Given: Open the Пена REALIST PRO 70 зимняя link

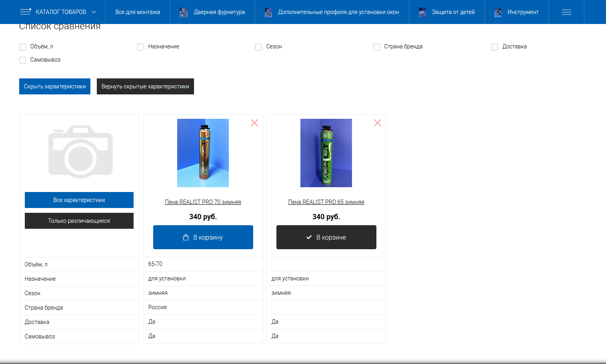Looking at the screenshot, I should click(x=203, y=202).
